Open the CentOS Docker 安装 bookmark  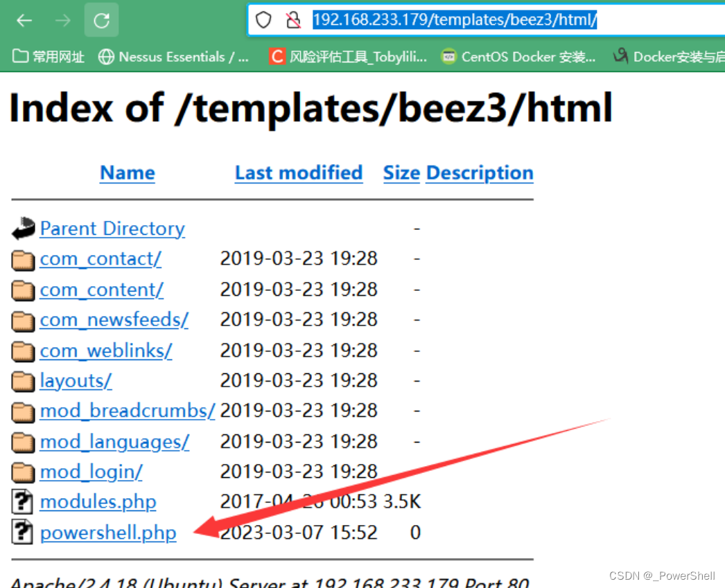pyautogui.click(x=518, y=57)
